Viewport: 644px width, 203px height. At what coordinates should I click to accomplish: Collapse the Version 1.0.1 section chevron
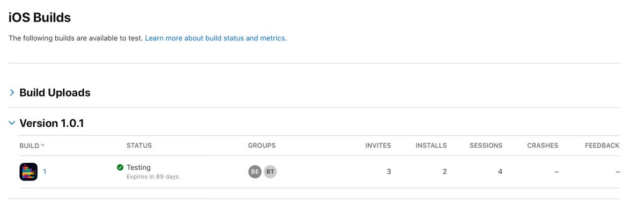click(12, 123)
